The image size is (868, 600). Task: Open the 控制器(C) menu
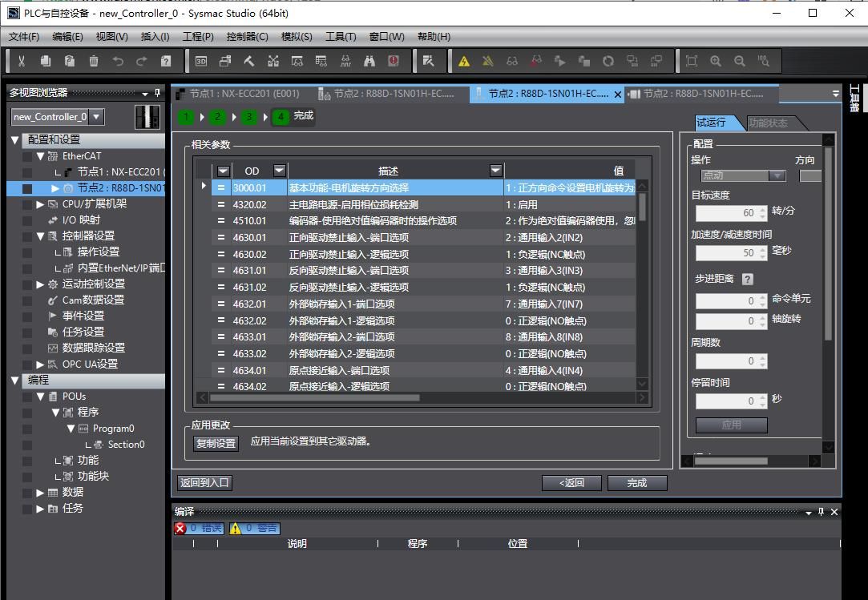coord(247,36)
